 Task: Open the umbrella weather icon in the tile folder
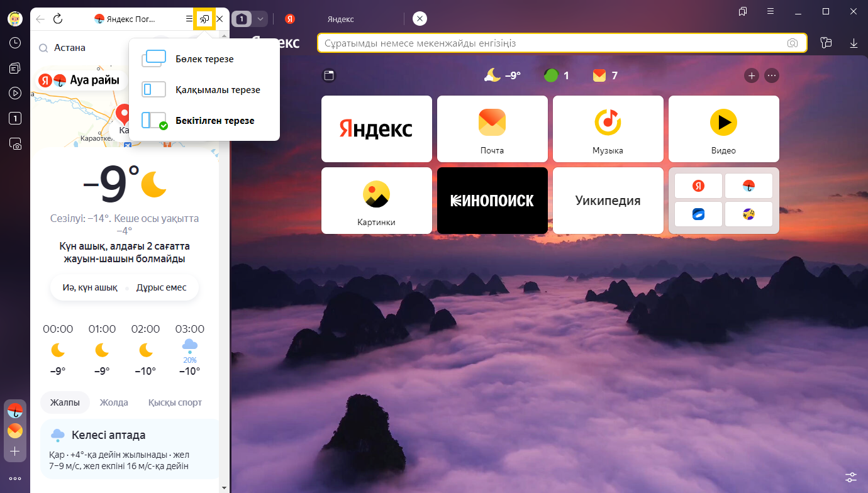coord(748,186)
